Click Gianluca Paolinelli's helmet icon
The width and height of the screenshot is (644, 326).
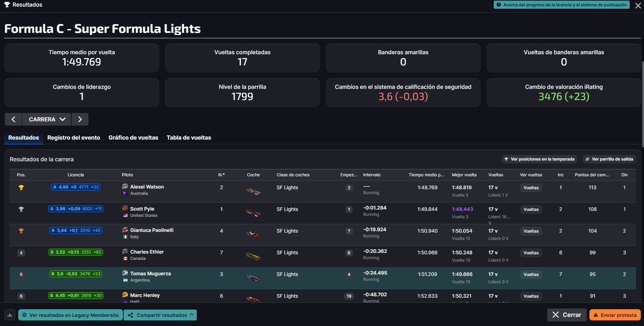pyautogui.click(x=125, y=230)
